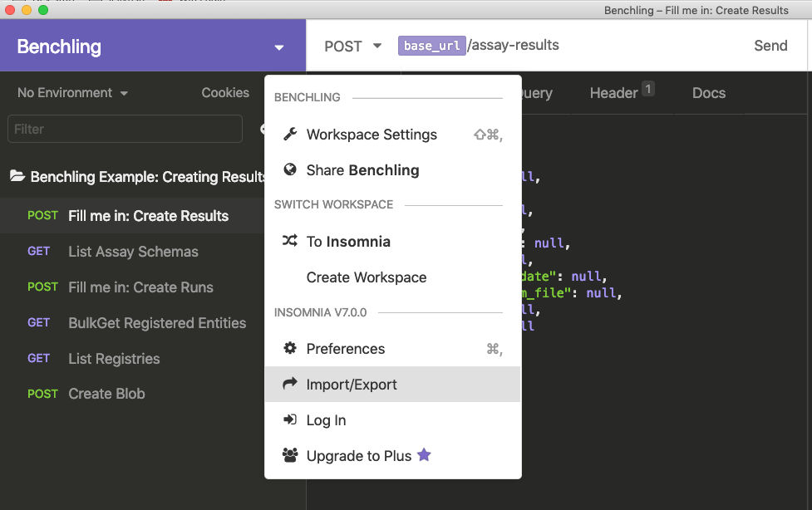812x510 pixels.
Task: Choose Share Benchling menu entry
Action: point(392,170)
